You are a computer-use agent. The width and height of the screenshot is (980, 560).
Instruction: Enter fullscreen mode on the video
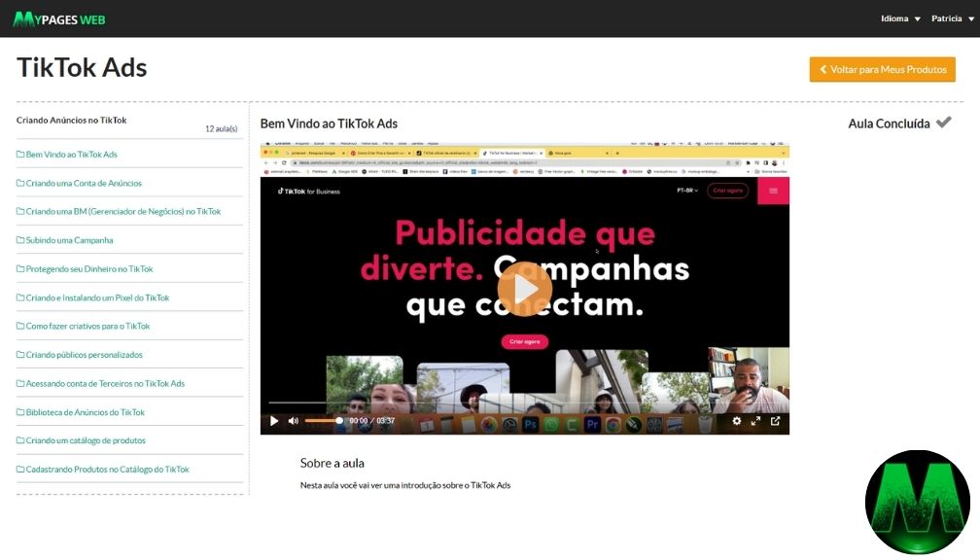click(x=756, y=421)
